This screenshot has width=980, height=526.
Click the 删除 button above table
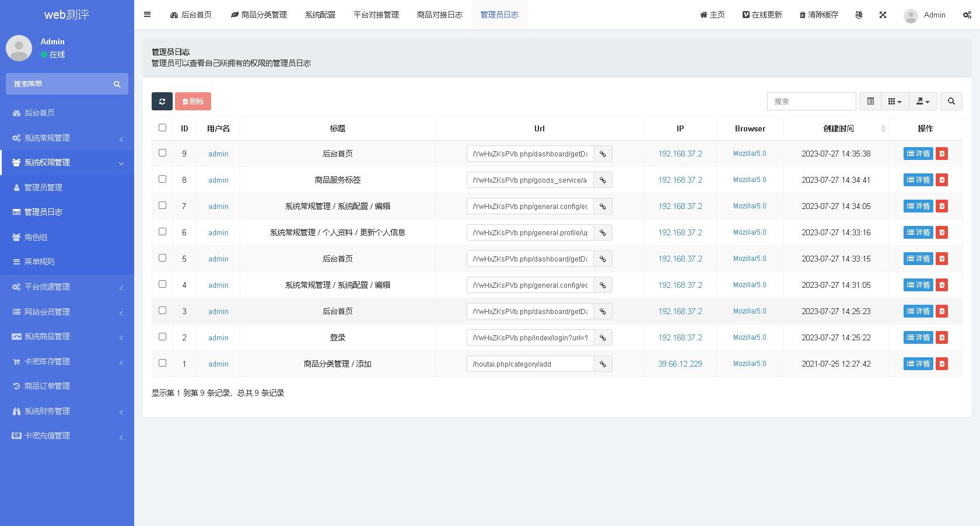tap(193, 101)
